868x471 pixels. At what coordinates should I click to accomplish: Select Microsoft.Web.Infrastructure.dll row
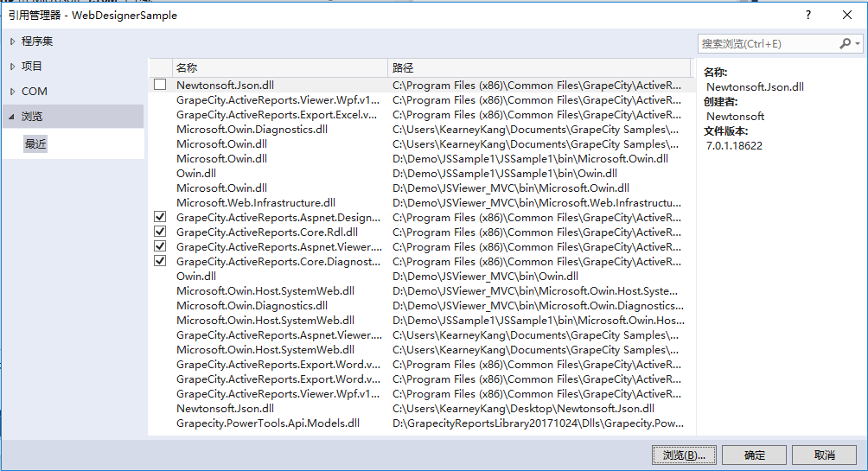423,202
